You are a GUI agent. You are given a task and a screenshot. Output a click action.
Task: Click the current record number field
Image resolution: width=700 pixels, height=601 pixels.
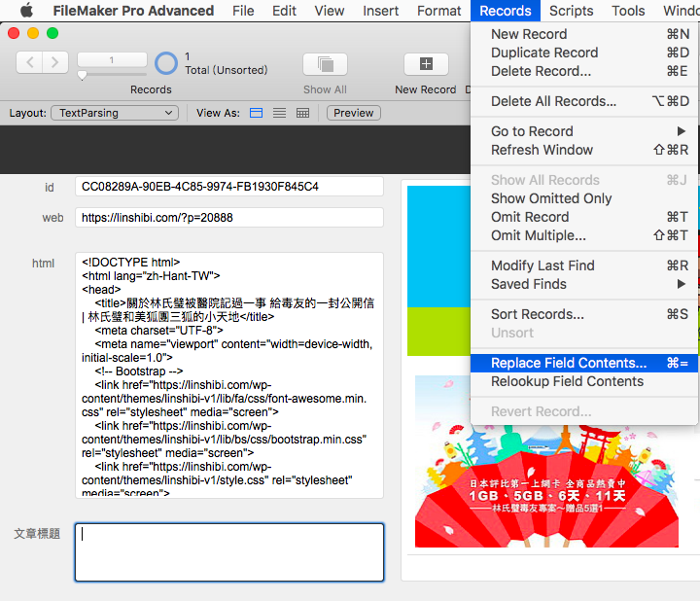point(112,60)
